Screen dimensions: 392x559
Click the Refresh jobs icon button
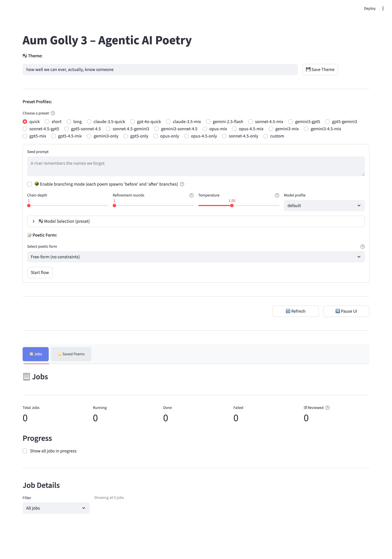click(295, 311)
